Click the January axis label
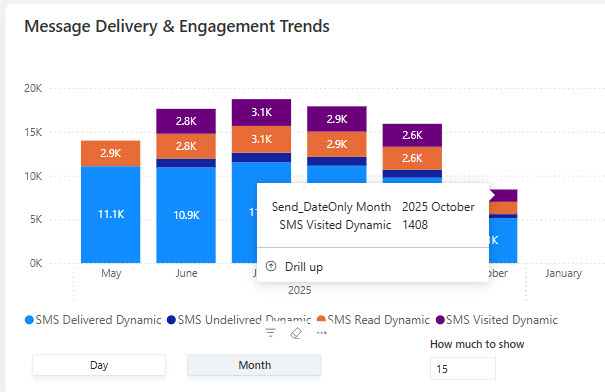This screenshot has height=392, width=605. pyautogui.click(x=563, y=273)
